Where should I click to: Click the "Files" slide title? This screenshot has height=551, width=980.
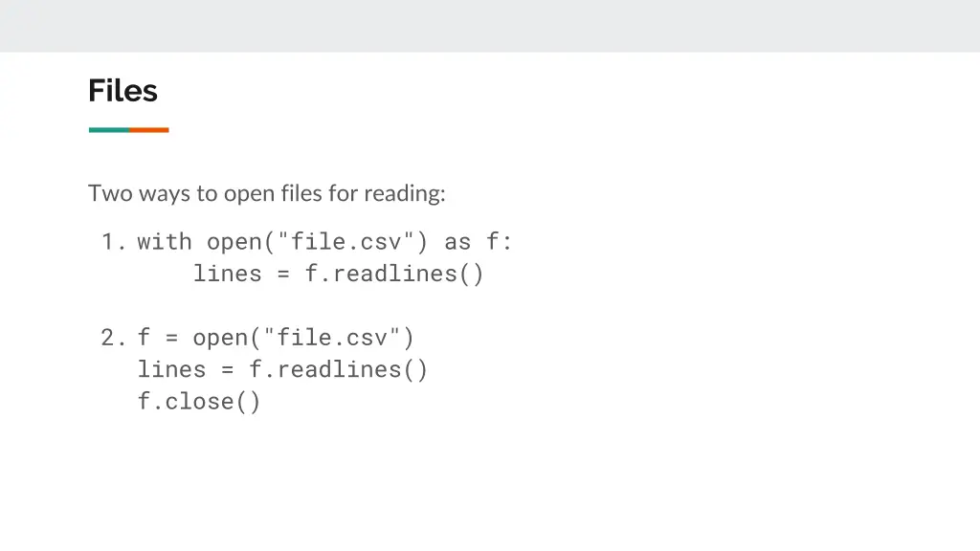(x=122, y=91)
